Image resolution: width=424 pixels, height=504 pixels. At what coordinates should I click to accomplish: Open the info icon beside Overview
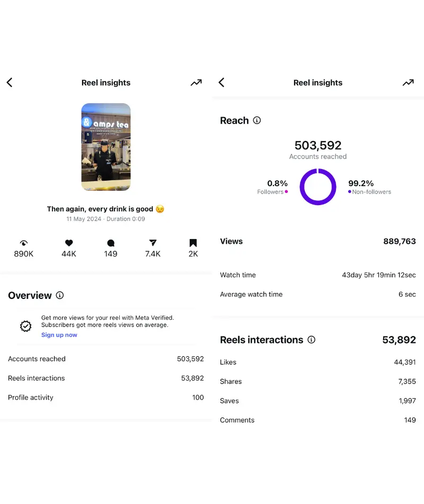[x=60, y=295]
